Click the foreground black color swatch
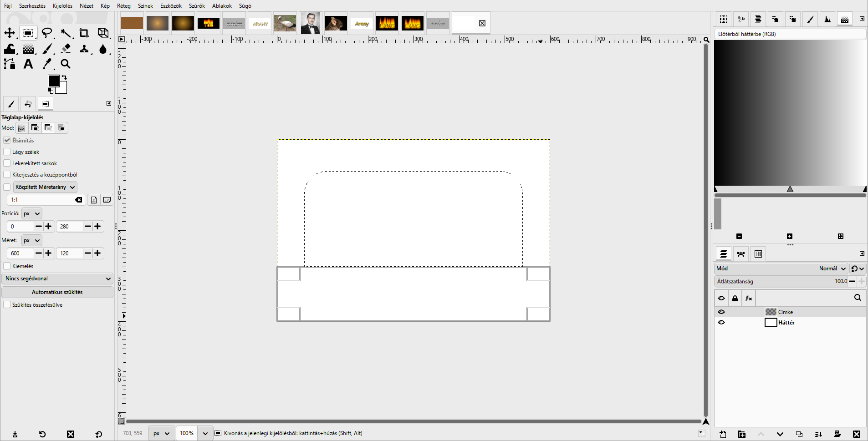Image resolution: width=868 pixels, height=441 pixels. tap(53, 81)
